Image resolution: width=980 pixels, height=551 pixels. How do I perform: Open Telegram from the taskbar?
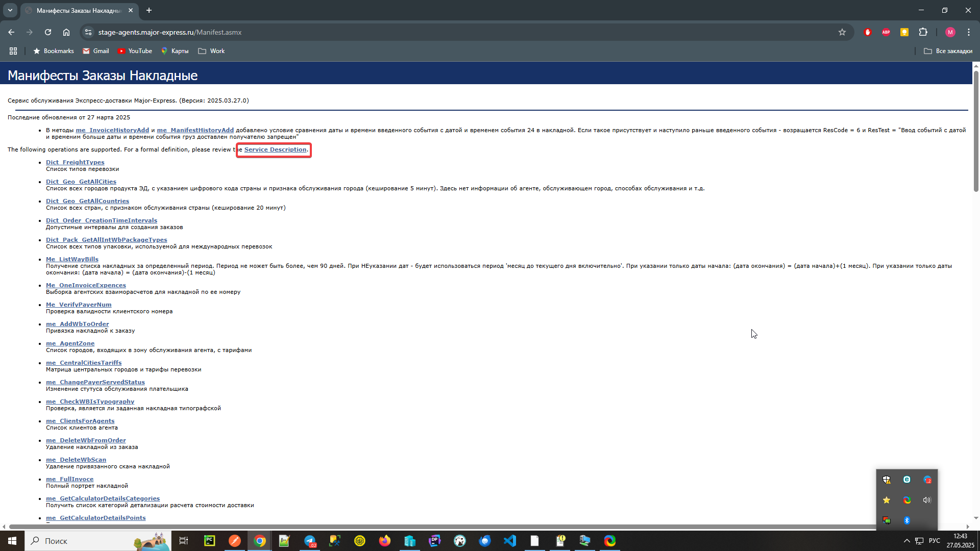310,541
